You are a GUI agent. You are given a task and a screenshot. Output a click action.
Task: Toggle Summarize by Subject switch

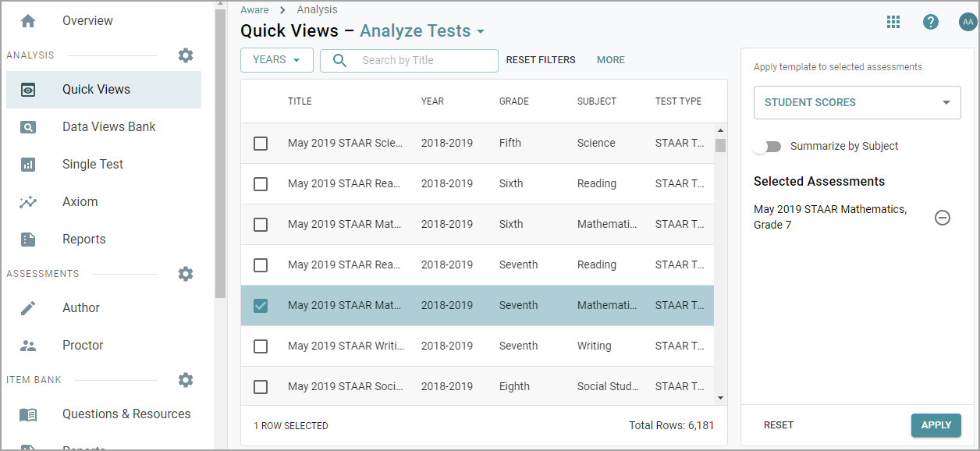pos(768,147)
